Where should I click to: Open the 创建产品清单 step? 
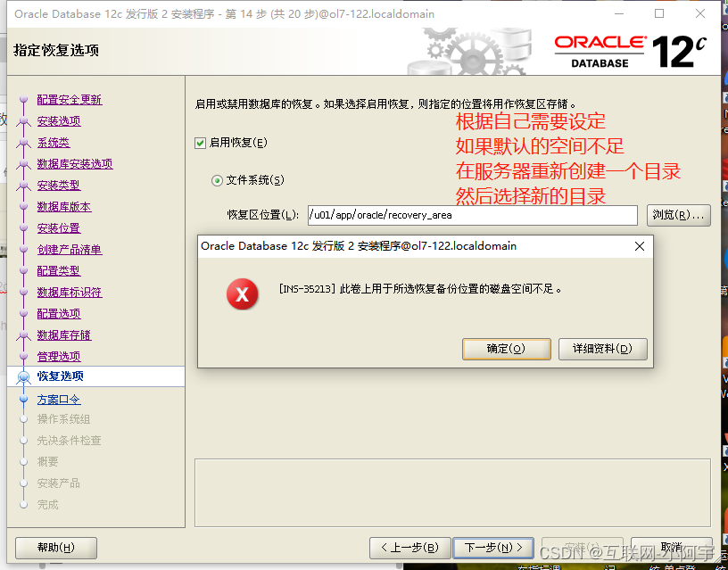(x=70, y=249)
